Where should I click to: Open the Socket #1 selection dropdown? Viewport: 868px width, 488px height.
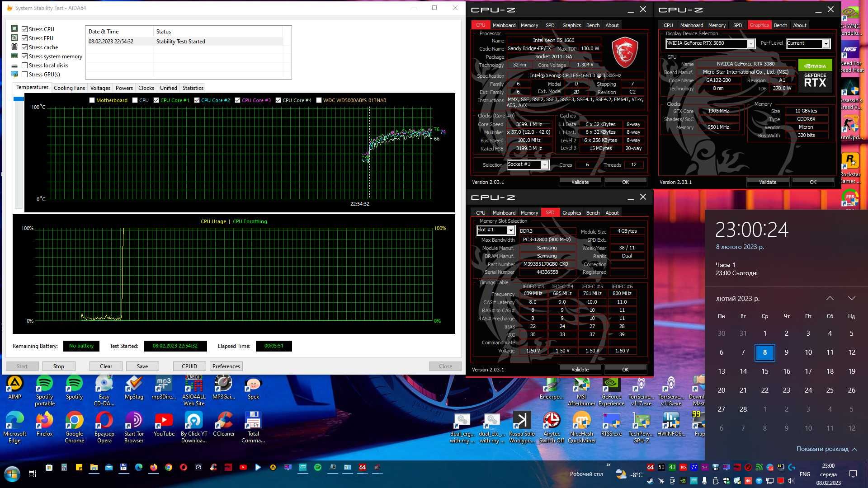click(545, 165)
